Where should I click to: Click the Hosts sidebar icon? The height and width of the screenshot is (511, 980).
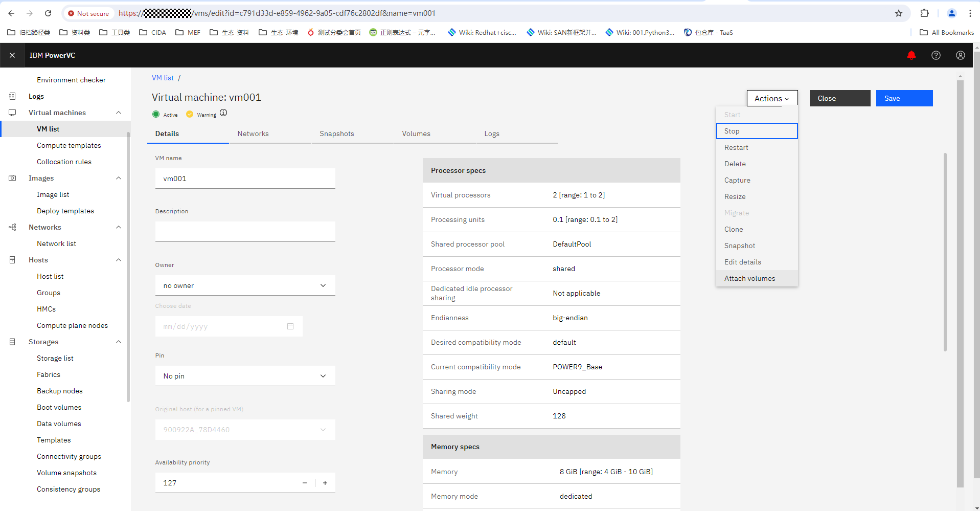[x=12, y=260]
